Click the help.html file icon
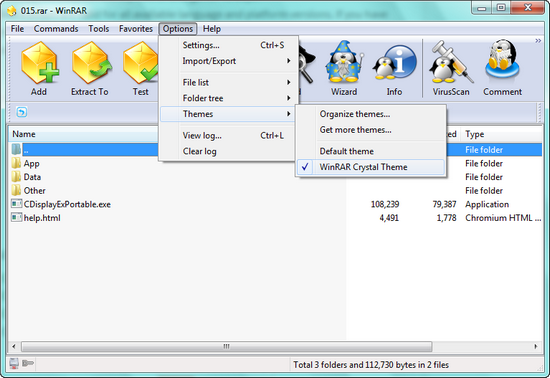 pyautogui.click(x=16, y=217)
